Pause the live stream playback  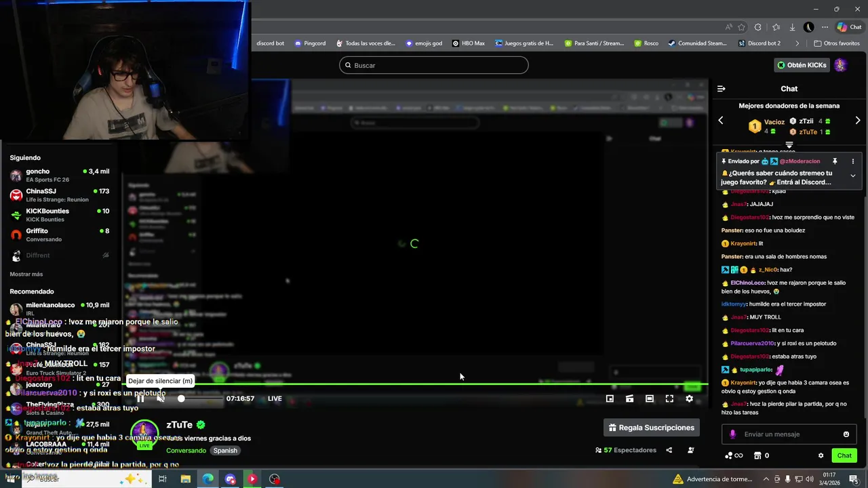pos(140,399)
